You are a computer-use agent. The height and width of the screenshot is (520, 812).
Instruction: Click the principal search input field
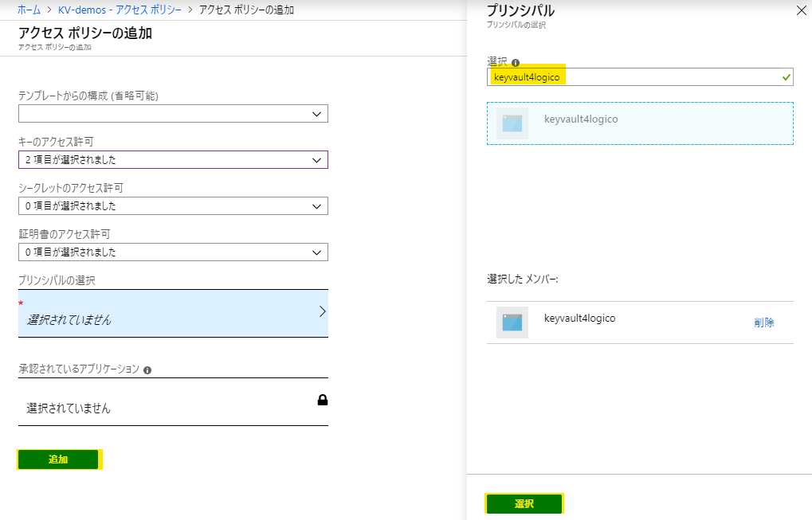tap(634, 77)
